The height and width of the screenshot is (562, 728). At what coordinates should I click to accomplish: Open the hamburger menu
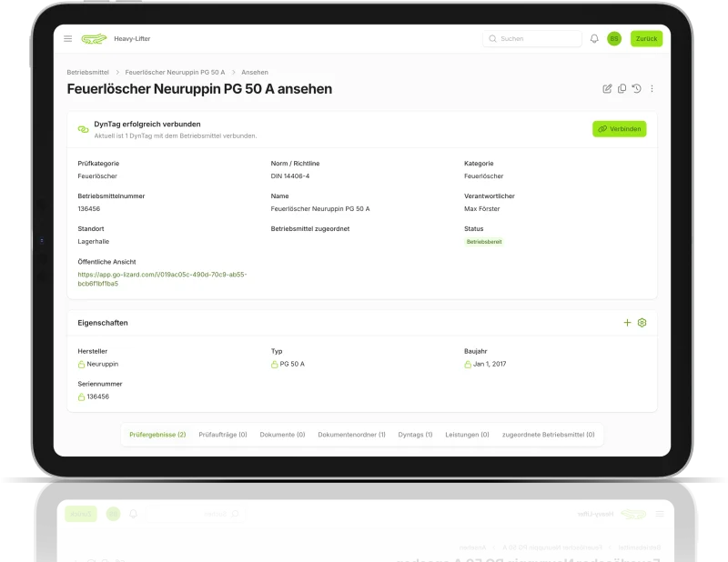click(x=68, y=39)
